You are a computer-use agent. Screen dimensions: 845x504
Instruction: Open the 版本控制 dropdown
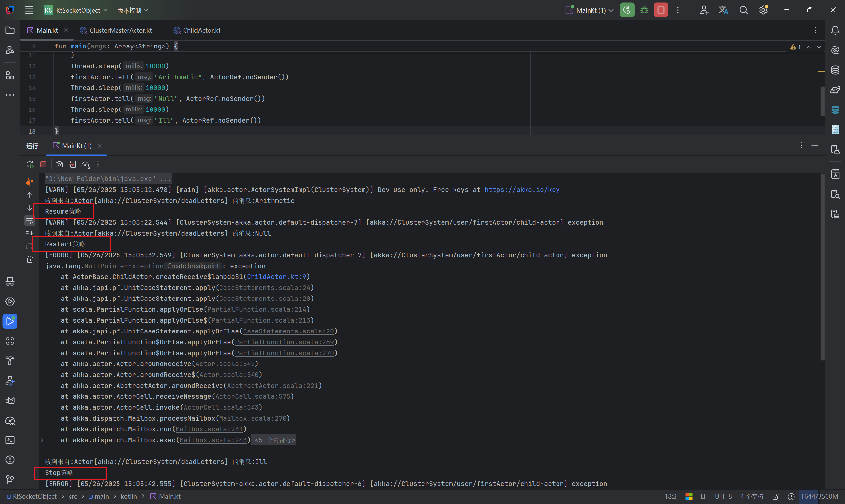click(133, 10)
